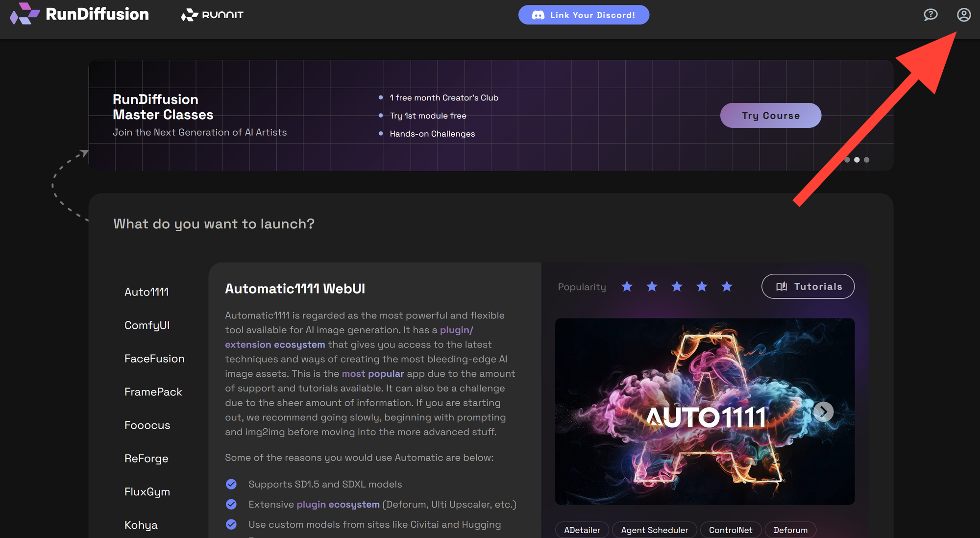Image resolution: width=980 pixels, height=538 pixels.
Task: Open the AUTO1111 preview image
Action: [705, 412]
